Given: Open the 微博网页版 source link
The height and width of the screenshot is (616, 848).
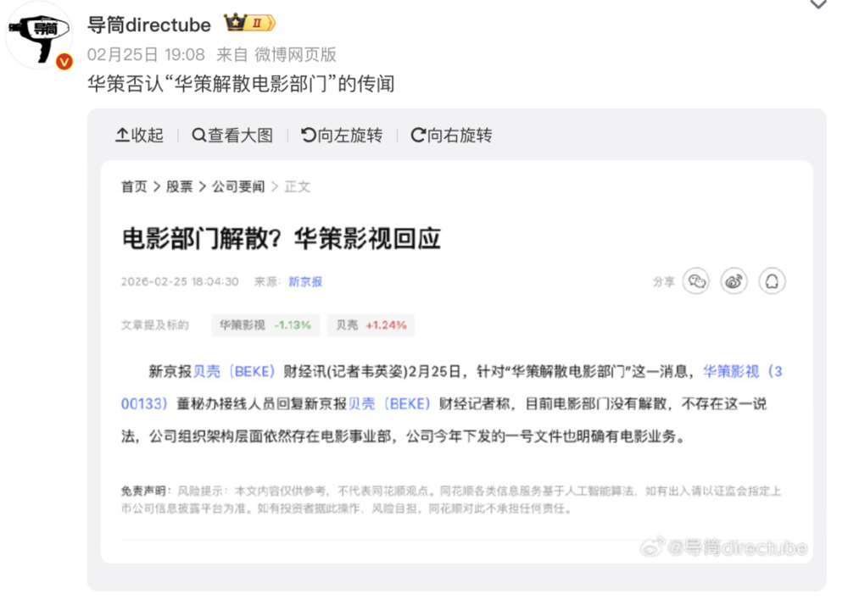Looking at the screenshot, I should click(295, 54).
